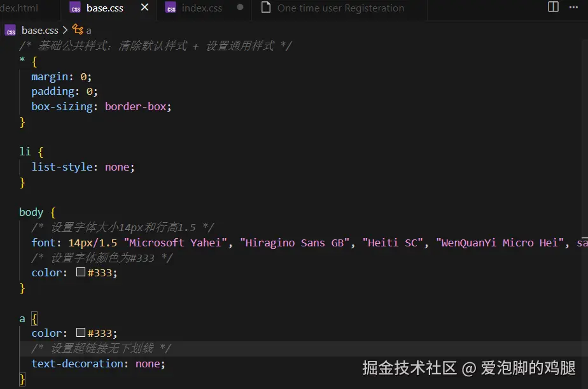Screen dimensions: 588x389
Task: Close the base.css tab
Action: point(144,8)
